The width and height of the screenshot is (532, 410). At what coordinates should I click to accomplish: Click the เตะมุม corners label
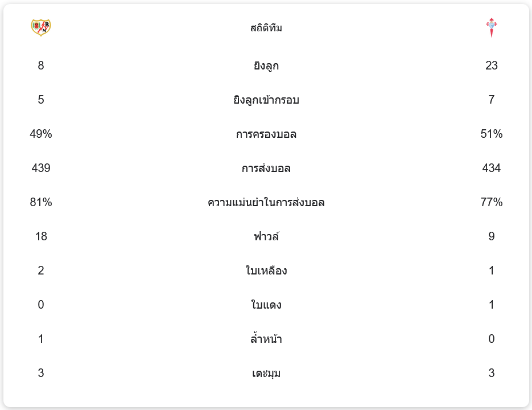coord(266,374)
